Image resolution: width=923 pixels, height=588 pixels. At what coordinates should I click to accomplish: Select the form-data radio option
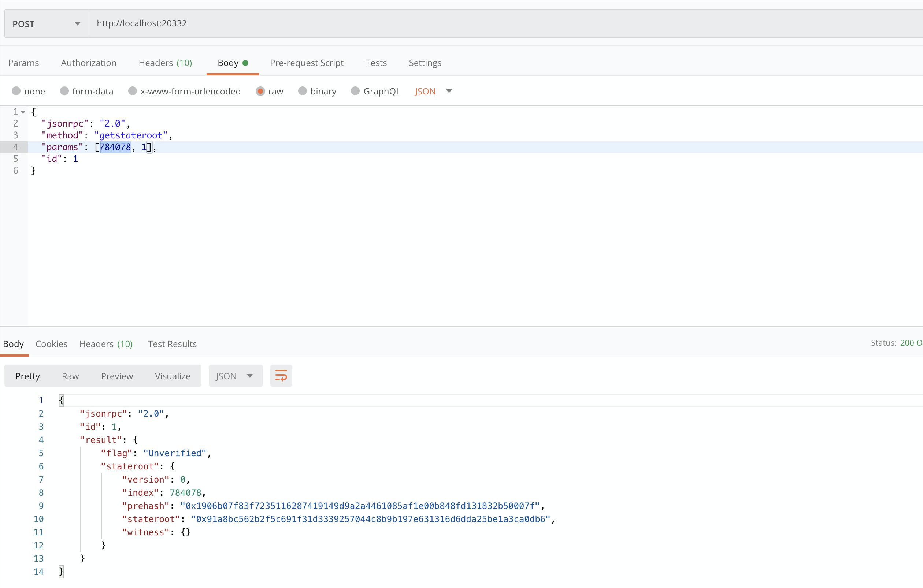click(x=64, y=91)
